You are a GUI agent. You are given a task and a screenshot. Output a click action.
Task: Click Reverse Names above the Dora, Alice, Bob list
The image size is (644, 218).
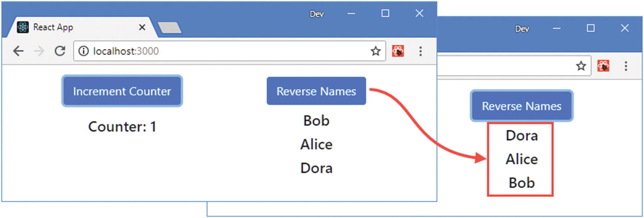click(x=521, y=106)
